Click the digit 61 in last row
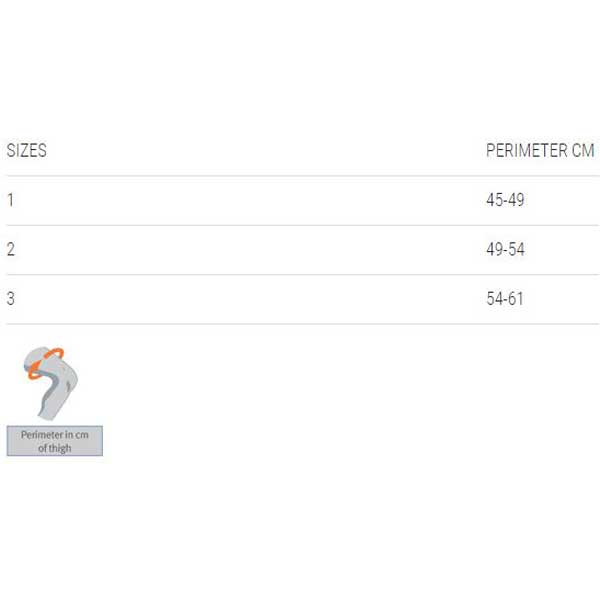 (516, 298)
